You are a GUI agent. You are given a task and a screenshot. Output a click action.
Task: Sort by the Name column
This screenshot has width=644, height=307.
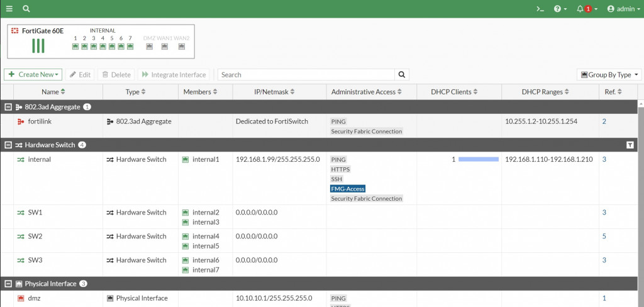pyautogui.click(x=53, y=92)
